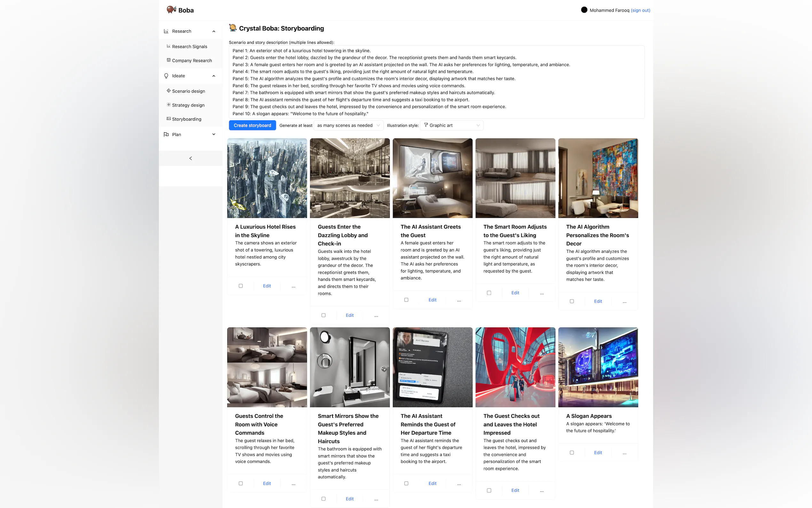Image resolution: width=812 pixels, height=508 pixels.
Task: Click the colorful artwork room thumbnail
Action: [598, 178]
